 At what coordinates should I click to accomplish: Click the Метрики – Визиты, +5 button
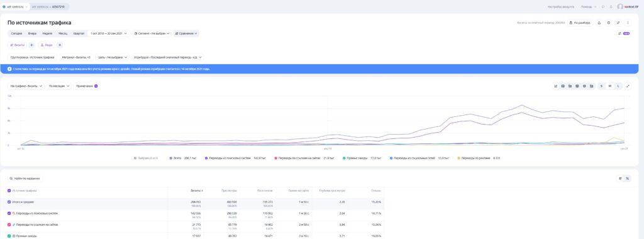[x=76, y=57]
